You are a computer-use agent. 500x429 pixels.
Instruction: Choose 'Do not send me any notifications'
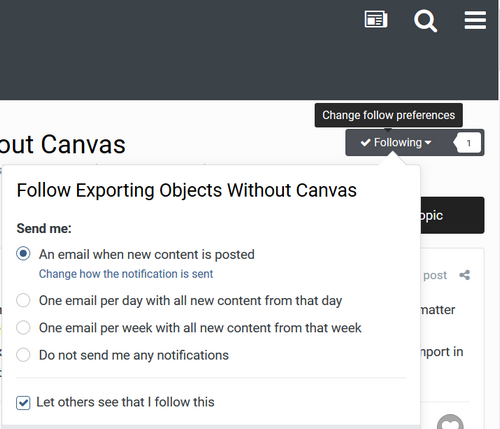click(23, 355)
